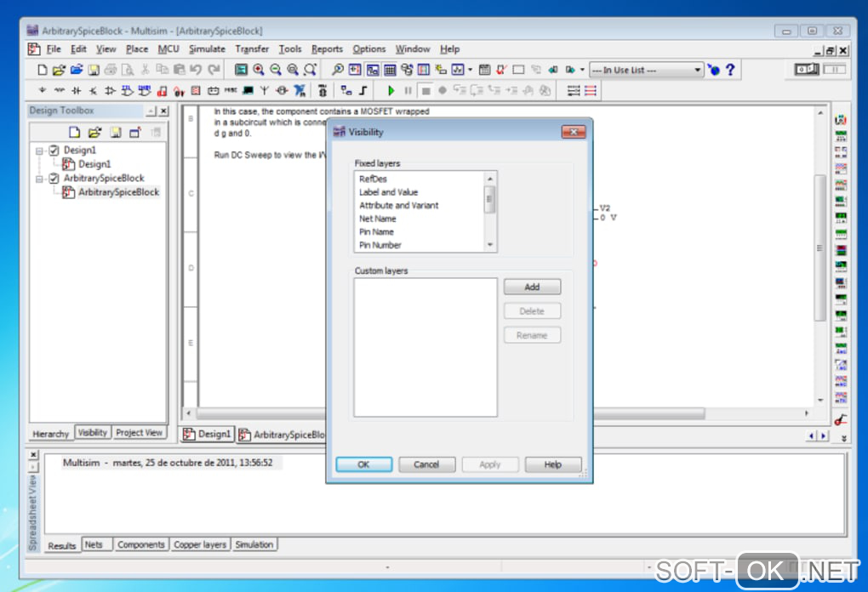Save the design with the Save icon

pos(94,70)
